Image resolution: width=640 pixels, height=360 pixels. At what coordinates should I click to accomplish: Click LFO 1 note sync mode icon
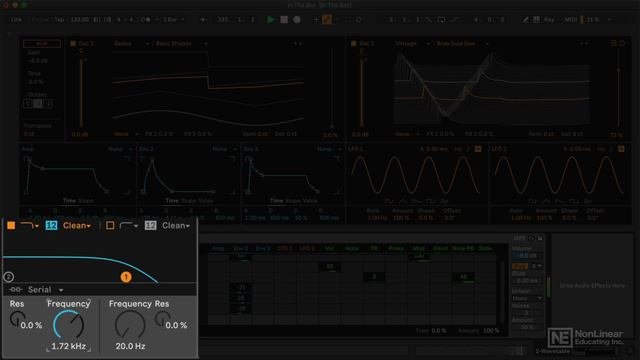point(468,149)
